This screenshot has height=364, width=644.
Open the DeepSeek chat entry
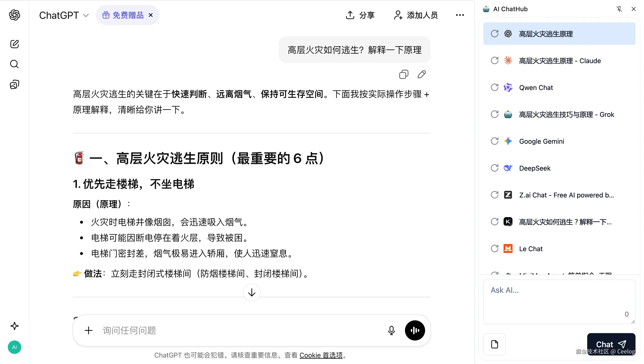535,168
